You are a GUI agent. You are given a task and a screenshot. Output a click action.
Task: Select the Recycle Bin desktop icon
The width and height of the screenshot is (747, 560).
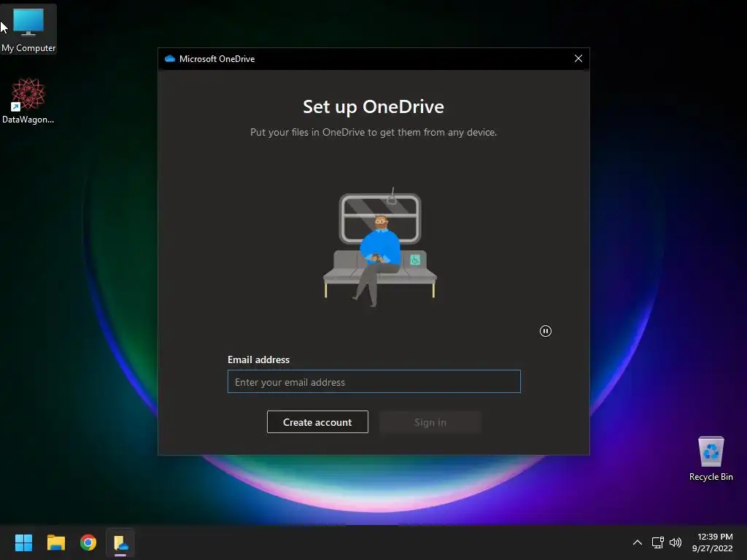click(711, 458)
